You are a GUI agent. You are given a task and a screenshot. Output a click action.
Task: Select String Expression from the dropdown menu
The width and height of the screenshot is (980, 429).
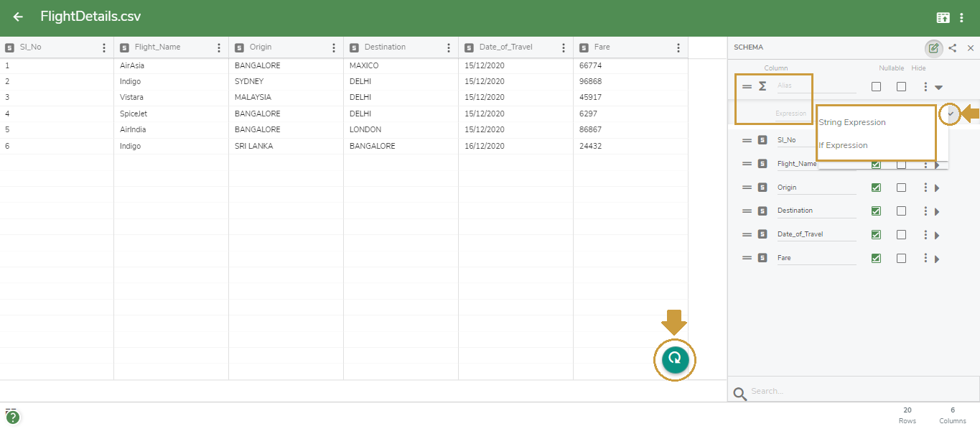tap(851, 121)
